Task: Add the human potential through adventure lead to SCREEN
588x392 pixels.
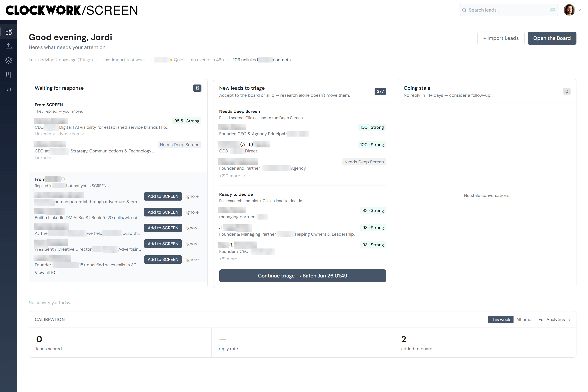Action: [x=163, y=196]
